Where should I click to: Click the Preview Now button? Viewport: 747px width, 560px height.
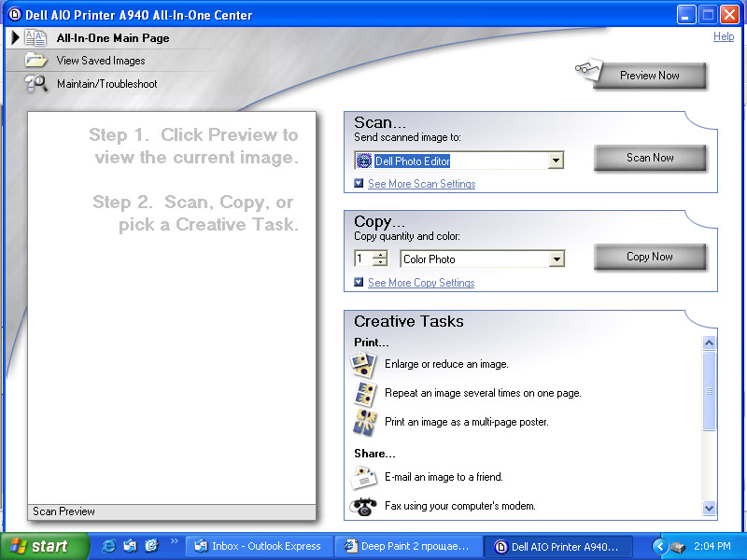[649, 76]
